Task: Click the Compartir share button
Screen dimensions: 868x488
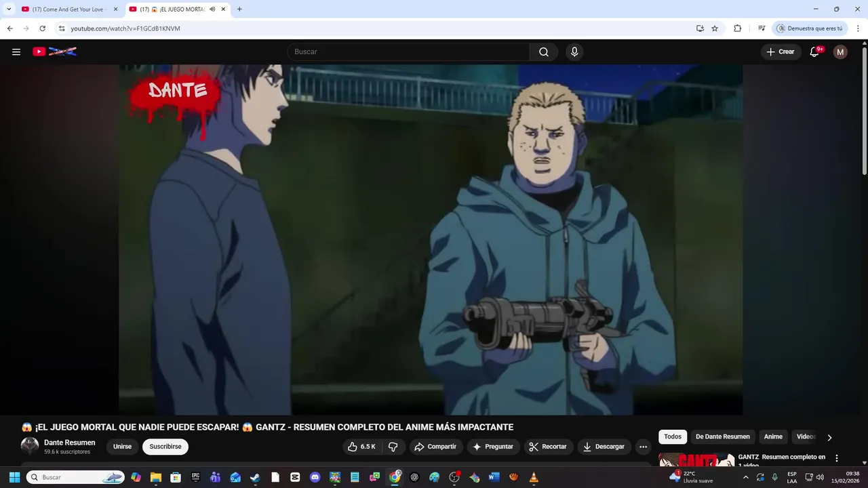Action: (435, 447)
